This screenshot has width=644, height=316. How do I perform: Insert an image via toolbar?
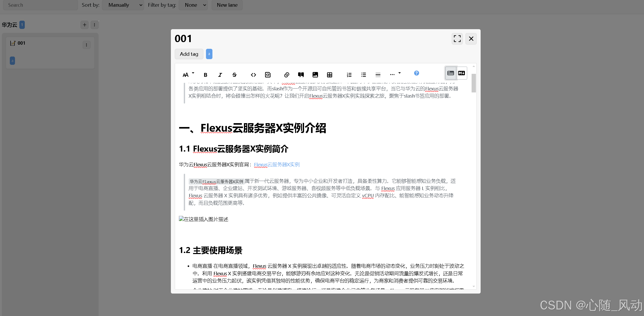315,75
